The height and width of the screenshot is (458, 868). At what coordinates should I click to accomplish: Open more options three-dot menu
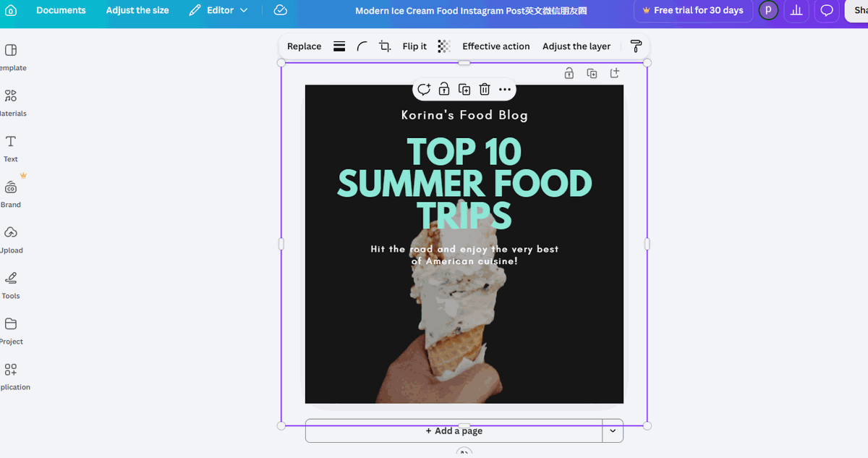point(505,89)
